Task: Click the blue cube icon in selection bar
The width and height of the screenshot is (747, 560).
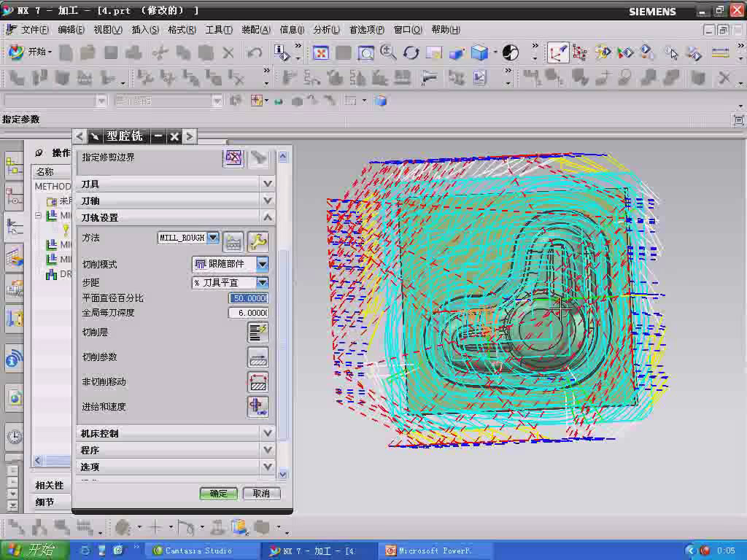Action: [380, 101]
